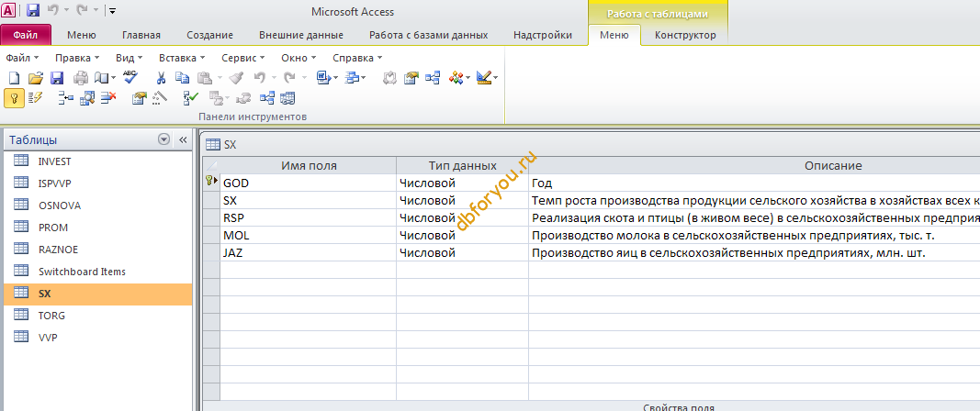Click the Insert Rows toolbar icon
Screen dimensions: 980x411
point(65,97)
